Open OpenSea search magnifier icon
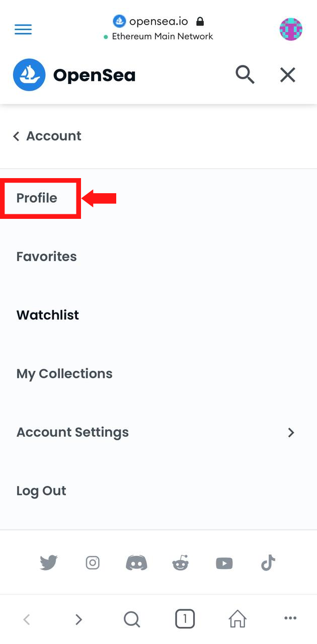 (245, 75)
